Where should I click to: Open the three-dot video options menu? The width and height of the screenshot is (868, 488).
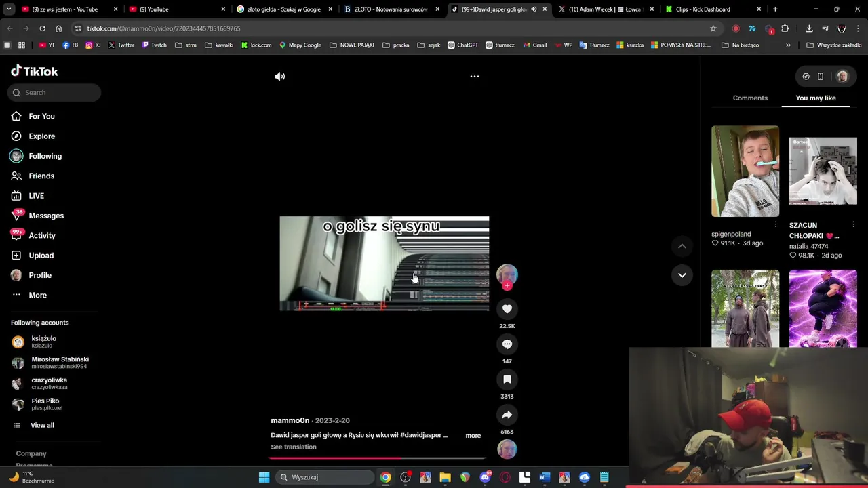point(475,77)
